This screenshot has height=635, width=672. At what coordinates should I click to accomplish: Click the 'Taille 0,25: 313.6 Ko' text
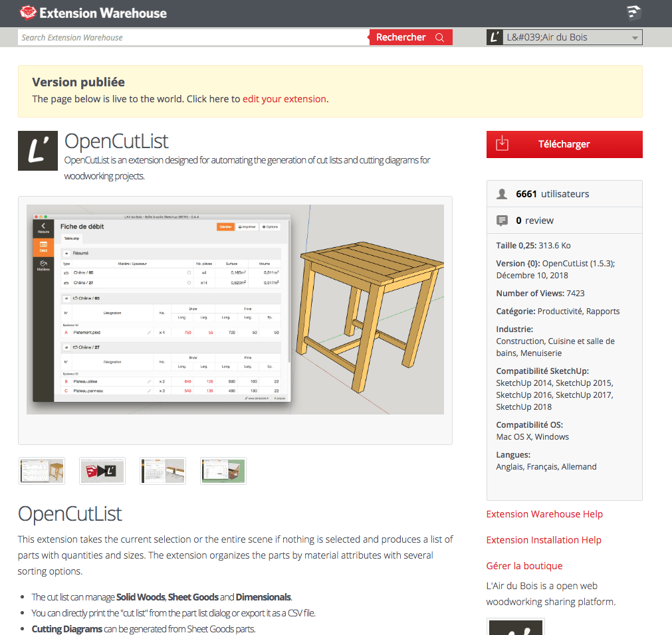533,245
